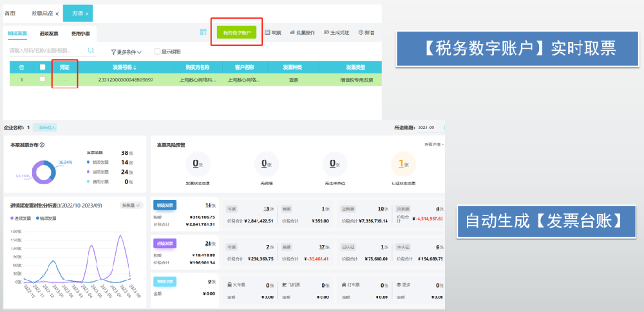Screen dimensions: 644x312
Task: Click 0张 发票状态变更 risk count
Action: pyautogui.click(x=198, y=164)
